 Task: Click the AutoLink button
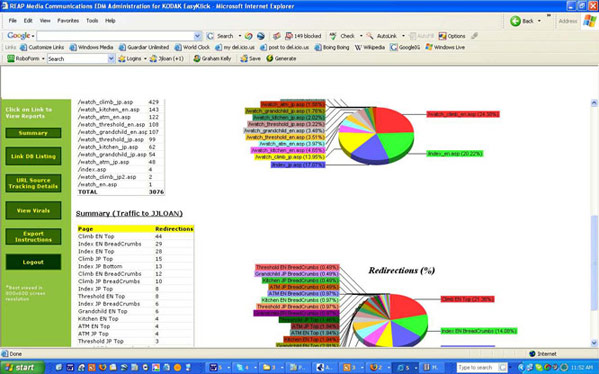coord(382,36)
